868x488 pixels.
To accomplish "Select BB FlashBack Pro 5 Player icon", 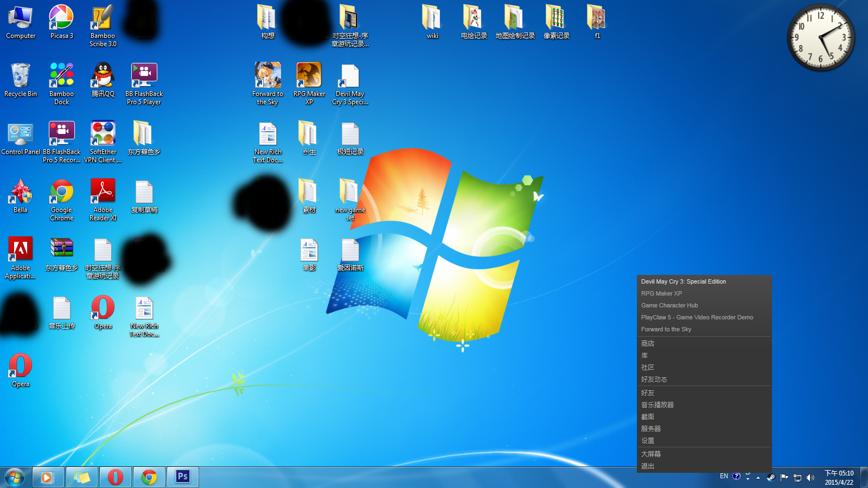I will pos(144,84).
